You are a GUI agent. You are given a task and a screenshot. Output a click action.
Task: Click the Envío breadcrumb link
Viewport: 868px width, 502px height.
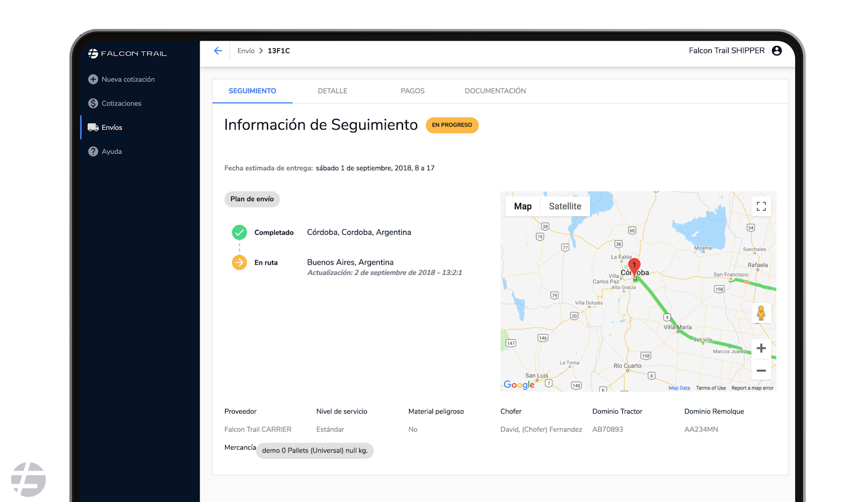pyautogui.click(x=246, y=51)
